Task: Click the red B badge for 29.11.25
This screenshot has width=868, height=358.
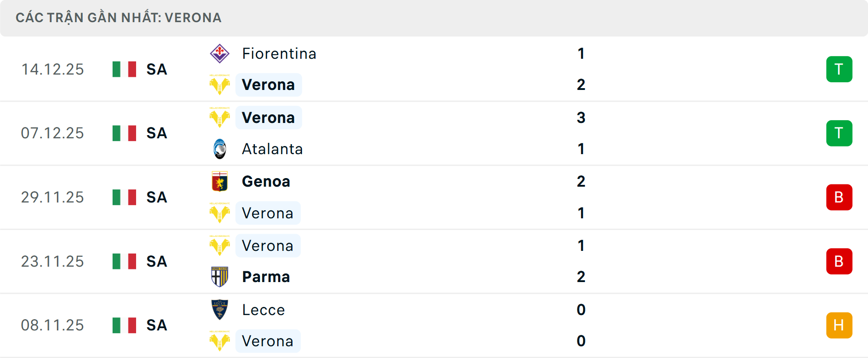Action: pyautogui.click(x=839, y=198)
